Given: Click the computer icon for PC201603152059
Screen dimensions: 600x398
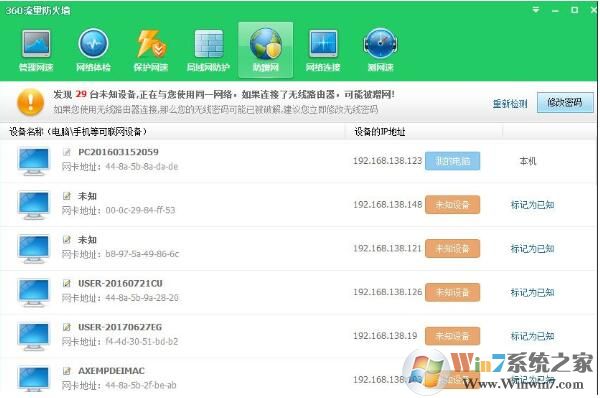Looking at the screenshot, I should click(34, 161).
